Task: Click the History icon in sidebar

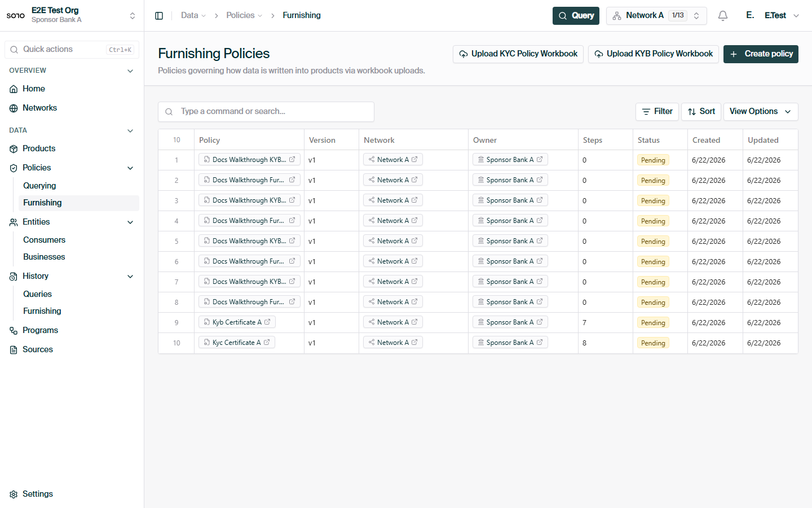Action: coord(14,277)
